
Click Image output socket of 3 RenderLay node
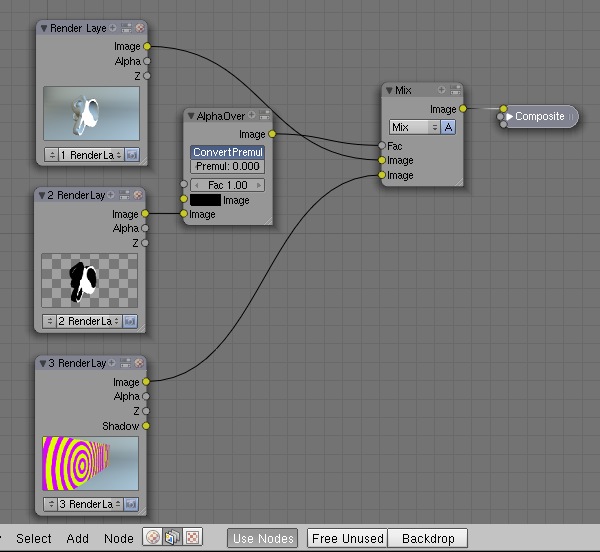coord(146,381)
